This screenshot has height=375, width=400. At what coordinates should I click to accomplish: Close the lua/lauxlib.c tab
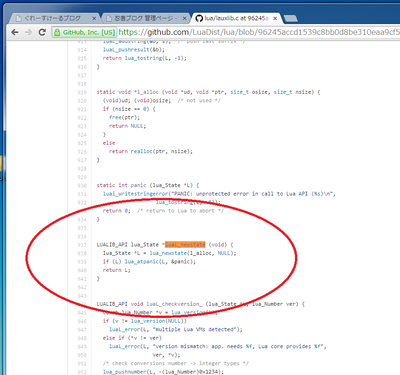point(275,18)
